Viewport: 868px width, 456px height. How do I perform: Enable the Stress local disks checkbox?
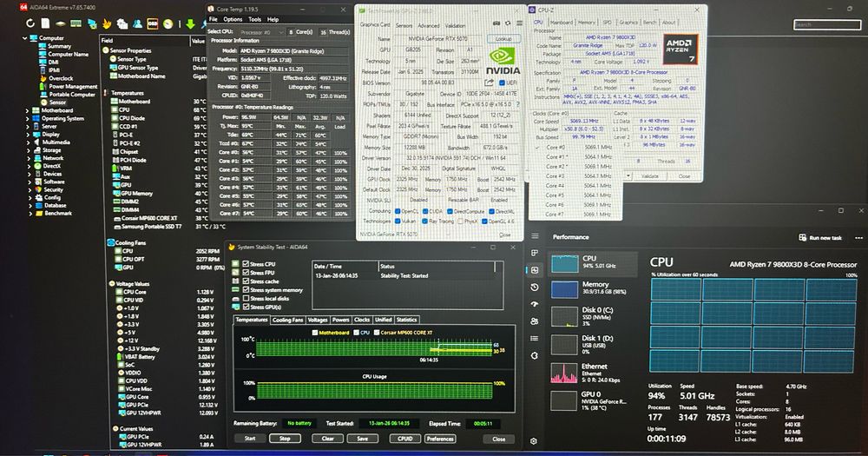point(246,298)
